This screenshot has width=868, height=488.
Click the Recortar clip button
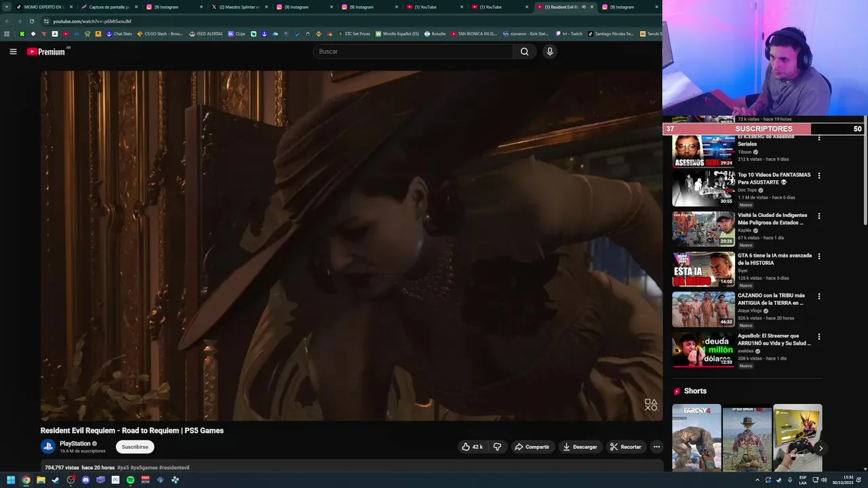pos(625,447)
